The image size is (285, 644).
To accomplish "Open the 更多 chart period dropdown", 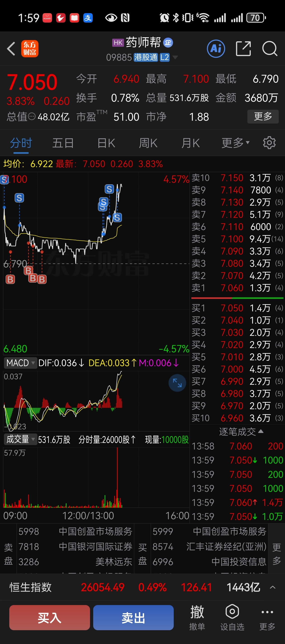I will point(235,143).
